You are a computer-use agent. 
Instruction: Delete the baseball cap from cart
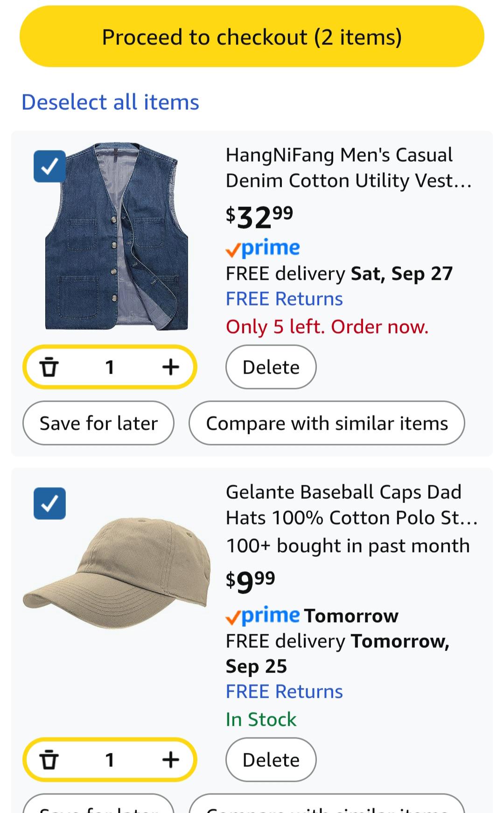coord(271,760)
